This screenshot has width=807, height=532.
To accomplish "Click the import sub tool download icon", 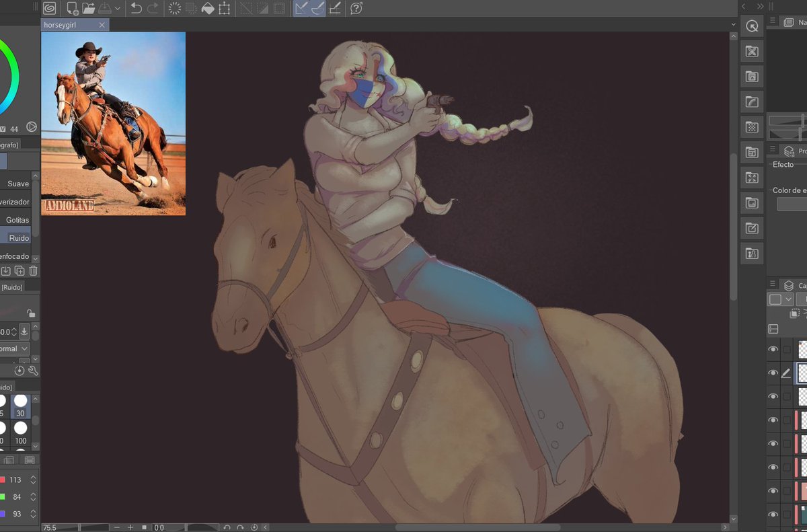I will [x=5, y=271].
